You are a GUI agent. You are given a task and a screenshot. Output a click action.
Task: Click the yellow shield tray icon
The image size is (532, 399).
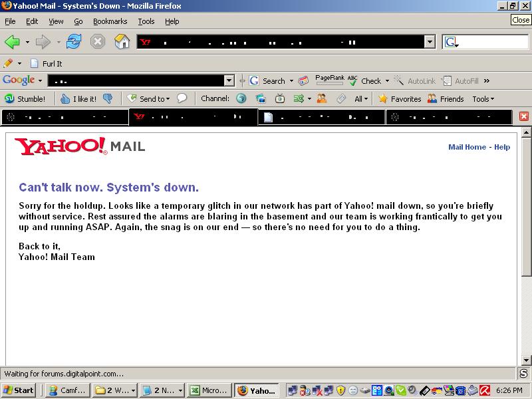point(340,390)
